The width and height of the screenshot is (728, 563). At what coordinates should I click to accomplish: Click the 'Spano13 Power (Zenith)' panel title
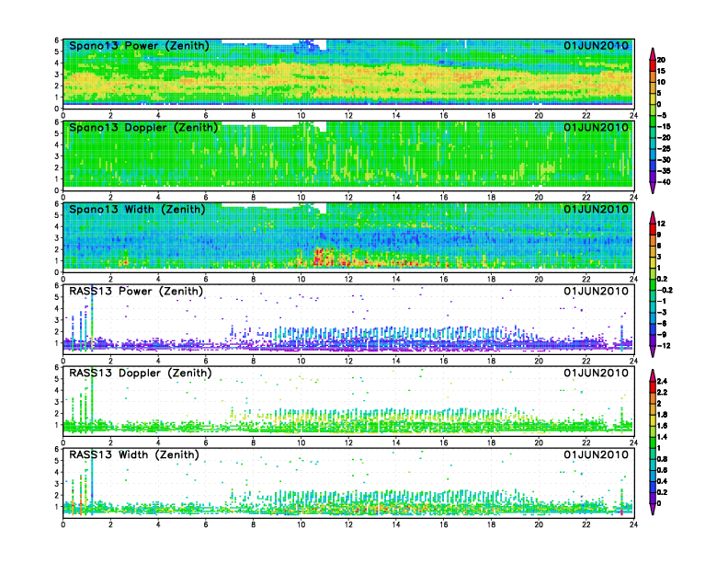pos(139,46)
